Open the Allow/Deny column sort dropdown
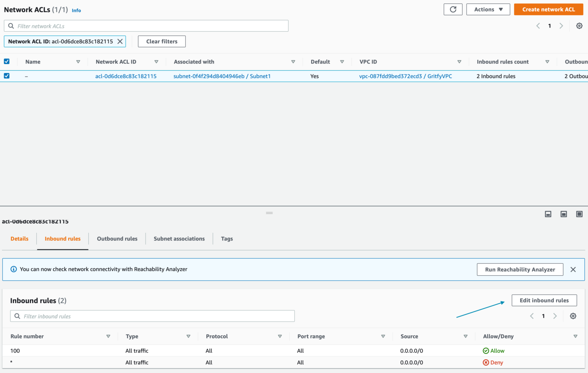The width and height of the screenshot is (588, 373). pyautogui.click(x=575, y=336)
